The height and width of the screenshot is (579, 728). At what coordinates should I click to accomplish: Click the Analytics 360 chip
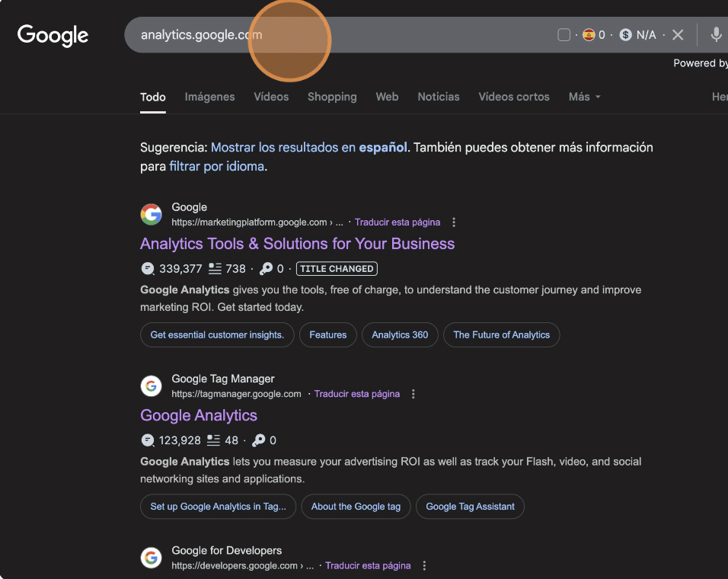tap(400, 334)
